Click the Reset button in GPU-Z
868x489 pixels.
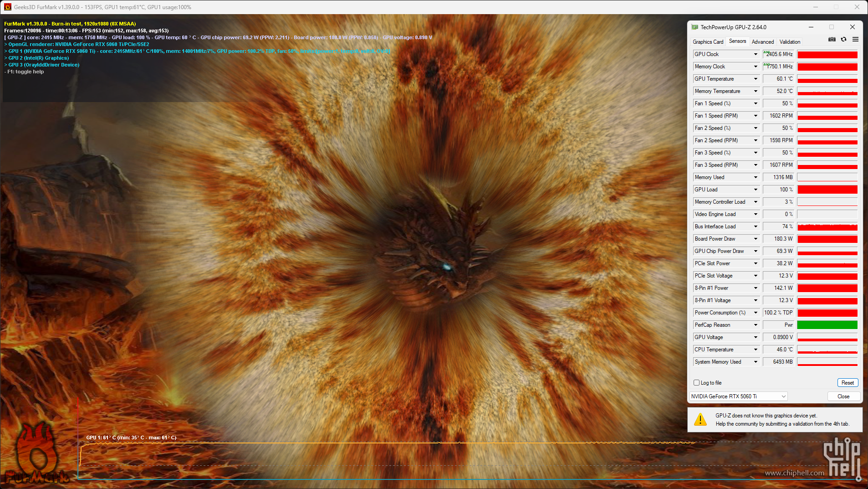[848, 383]
